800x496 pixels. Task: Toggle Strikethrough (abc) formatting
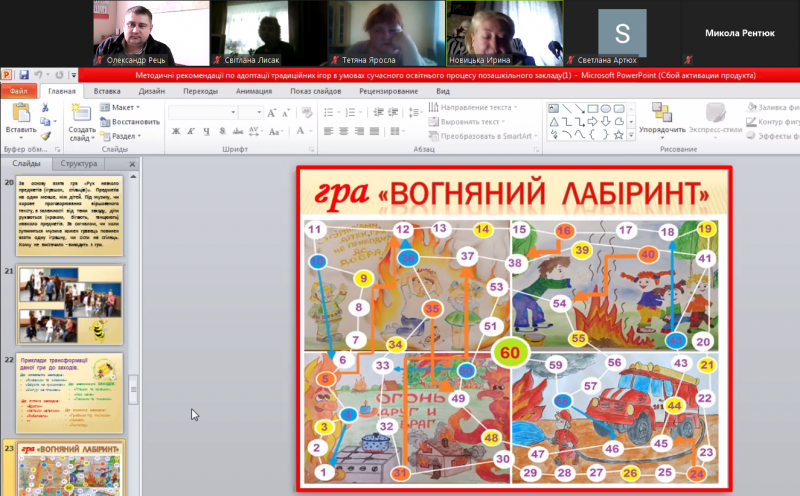click(238, 131)
